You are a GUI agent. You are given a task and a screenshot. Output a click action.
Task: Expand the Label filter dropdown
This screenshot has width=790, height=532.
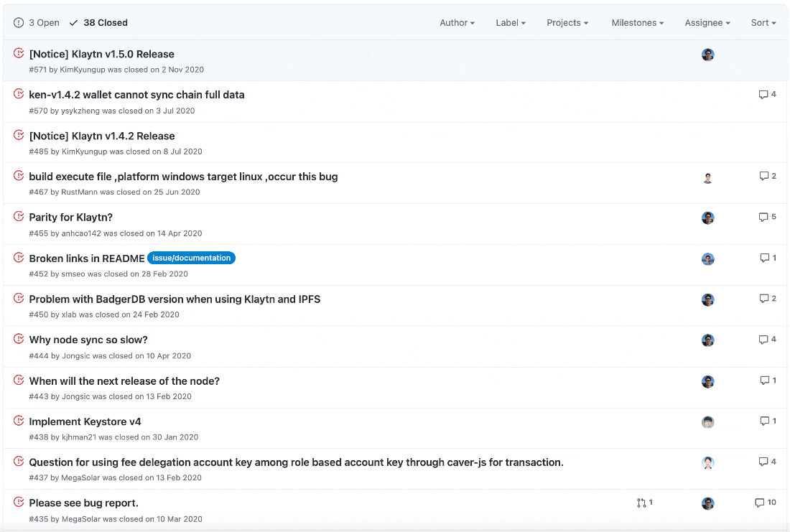point(511,23)
